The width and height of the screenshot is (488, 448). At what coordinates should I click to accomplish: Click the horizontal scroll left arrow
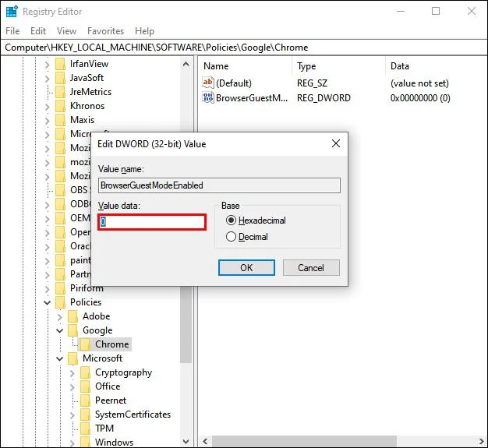(205, 441)
